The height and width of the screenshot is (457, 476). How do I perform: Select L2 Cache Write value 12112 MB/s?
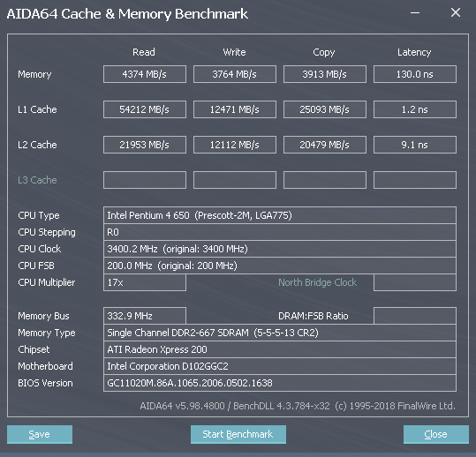[235, 145]
